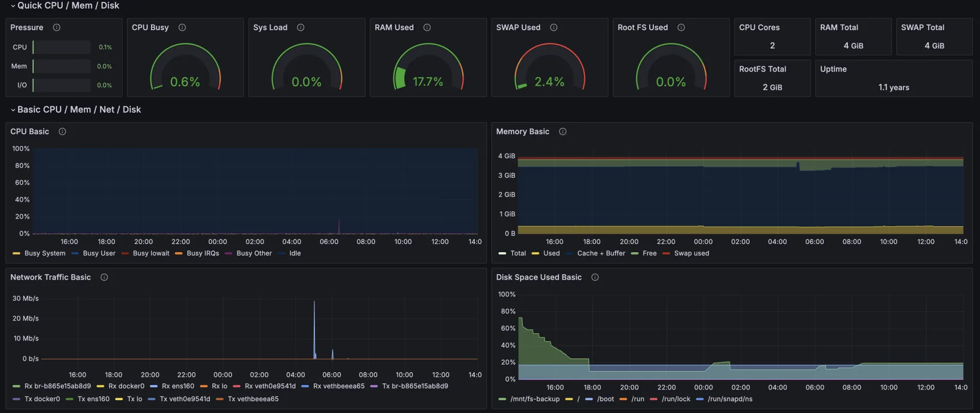Show the Sys Load panel description icon
Image resolution: width=980 pixels, height=413 pixels.
tap(301, 28)
